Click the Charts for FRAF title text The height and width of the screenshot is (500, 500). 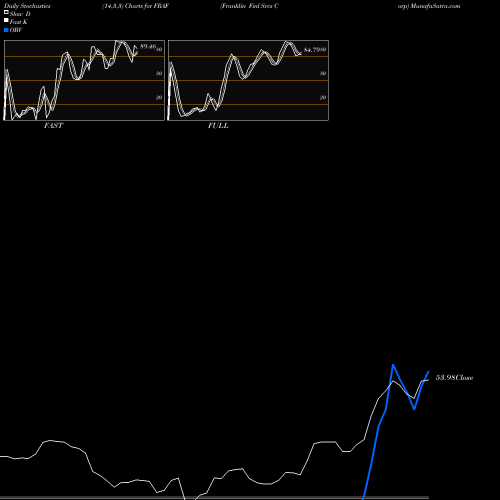[x=147, y=6]
